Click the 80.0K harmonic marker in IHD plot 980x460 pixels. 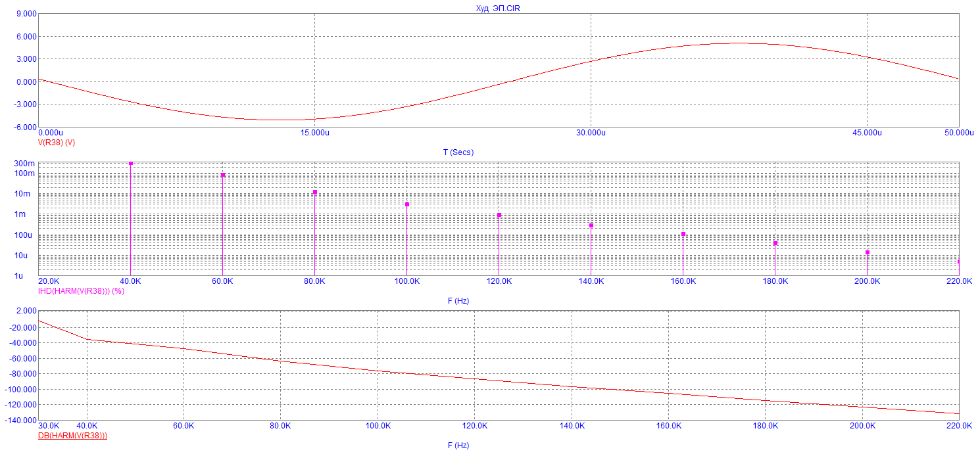coord(315,192)
